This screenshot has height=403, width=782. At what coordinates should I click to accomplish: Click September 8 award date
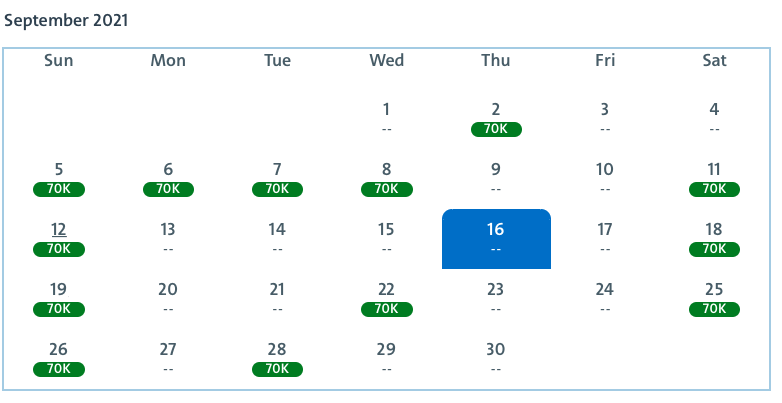click(386, 178)
